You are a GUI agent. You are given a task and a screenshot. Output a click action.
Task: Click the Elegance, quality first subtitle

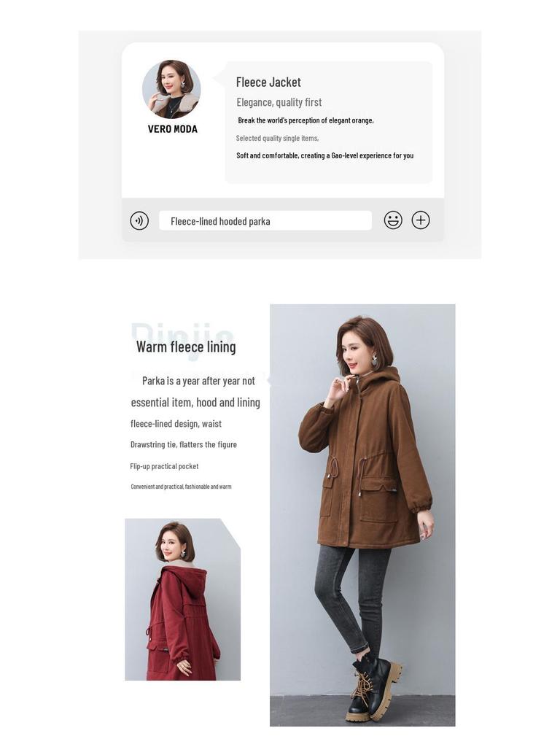click(279, 102)
